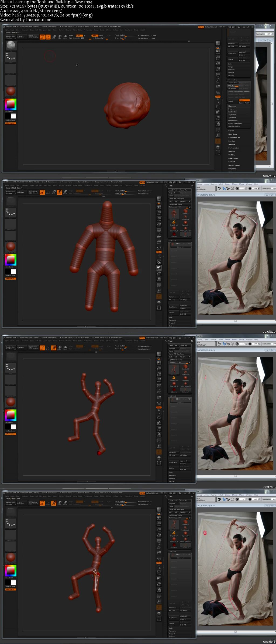
Task: In the 00:04:12 frame, expand the Morph Target section
Action: click(234, 165)
